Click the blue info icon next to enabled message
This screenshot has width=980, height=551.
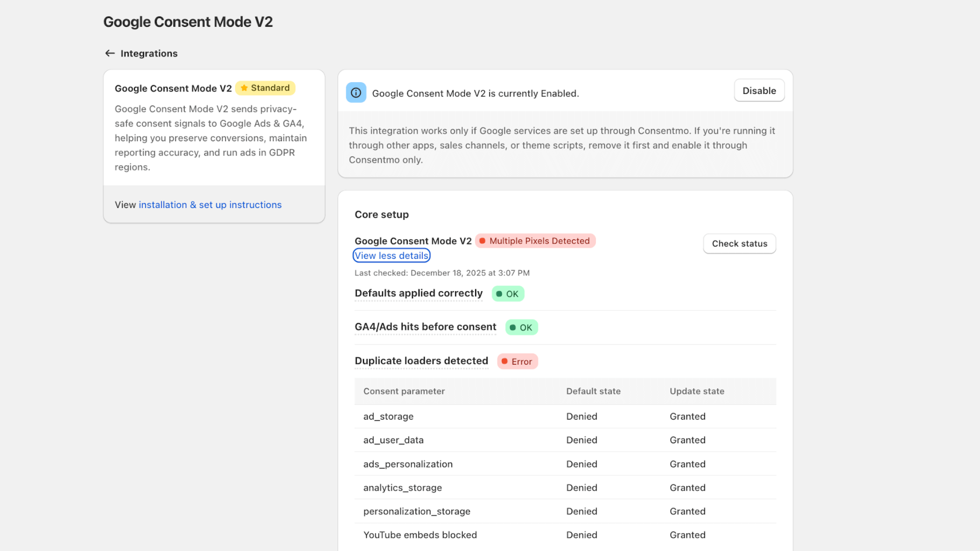(356, 92)
